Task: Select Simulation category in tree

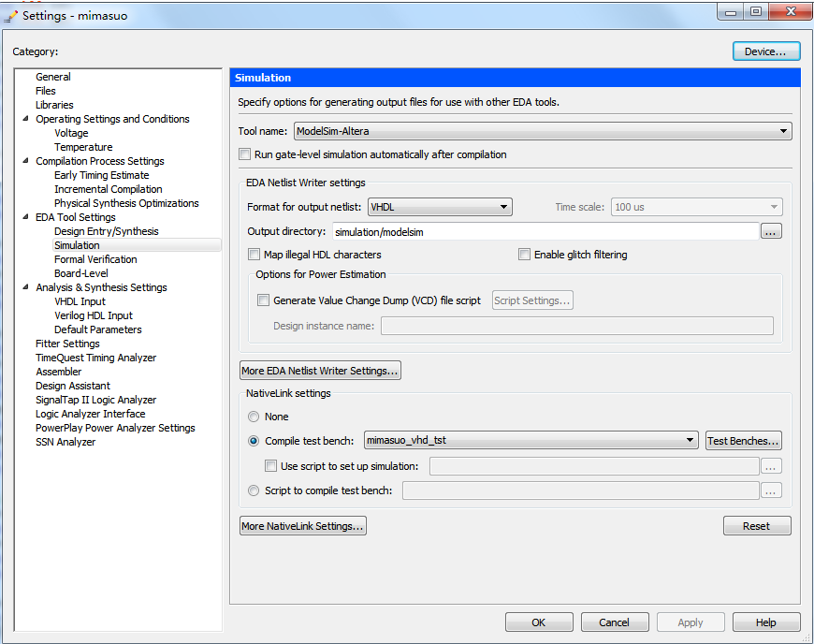Action: pos(77,245)
